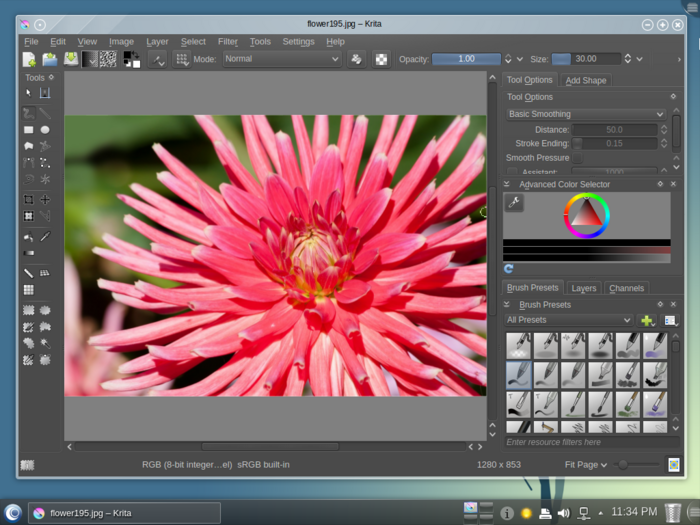
Task: Toggle preserve alpha checker button
Action: [381, 59]
